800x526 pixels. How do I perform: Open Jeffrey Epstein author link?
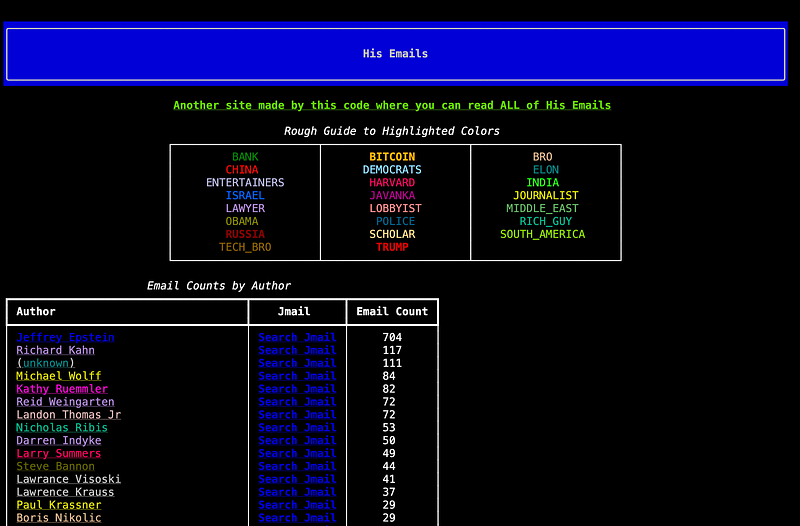[65, 337]
